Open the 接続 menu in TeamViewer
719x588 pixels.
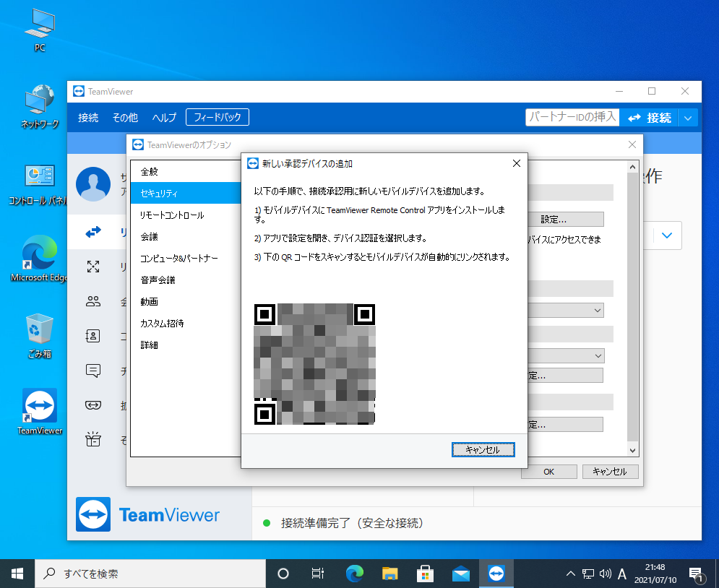pyautogui.click(x=88, y=118)
